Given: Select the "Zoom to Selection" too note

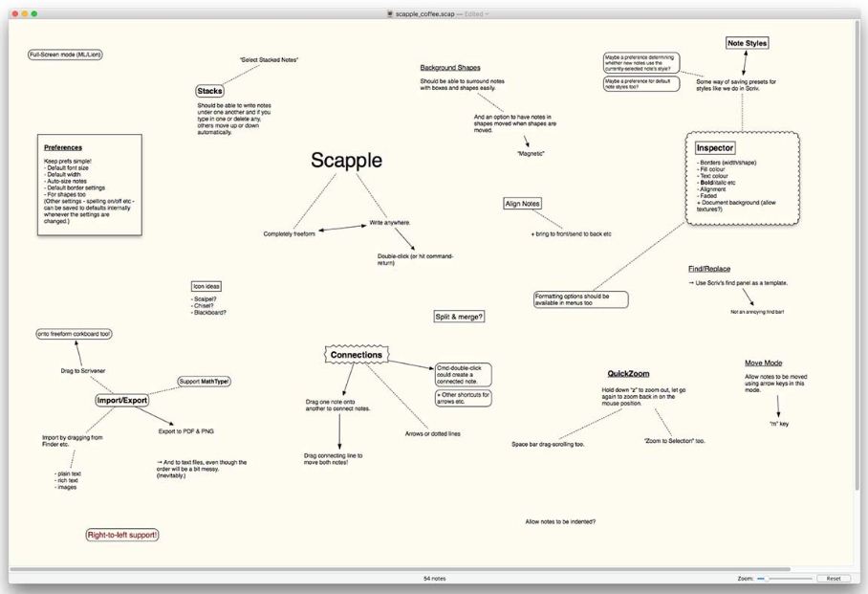Looking at the screenshot, I should pyautogui.click(x=675, y=441).
